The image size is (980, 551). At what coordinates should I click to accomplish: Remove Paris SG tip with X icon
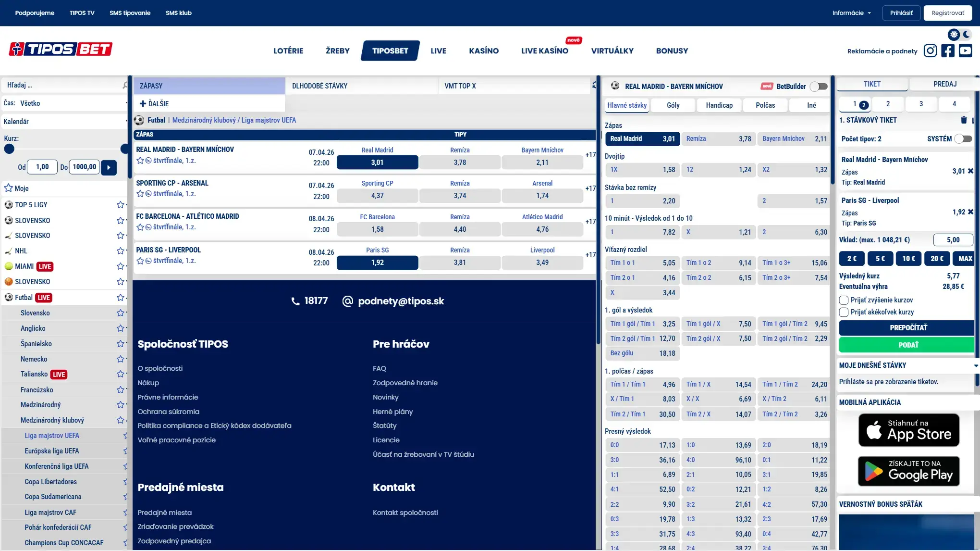(x=971, y=212)
